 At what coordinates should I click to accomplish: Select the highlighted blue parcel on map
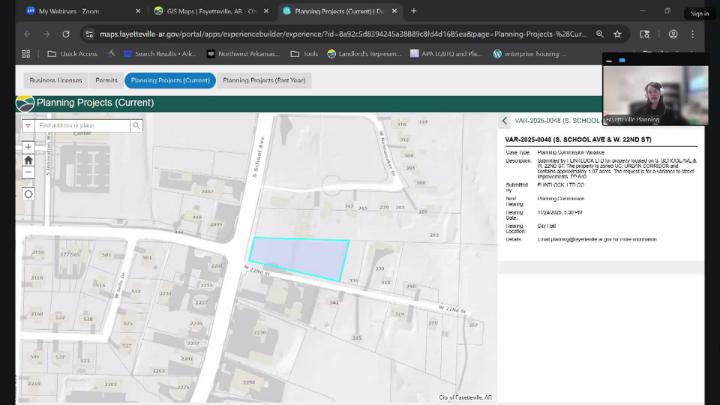tap(299, 258)
